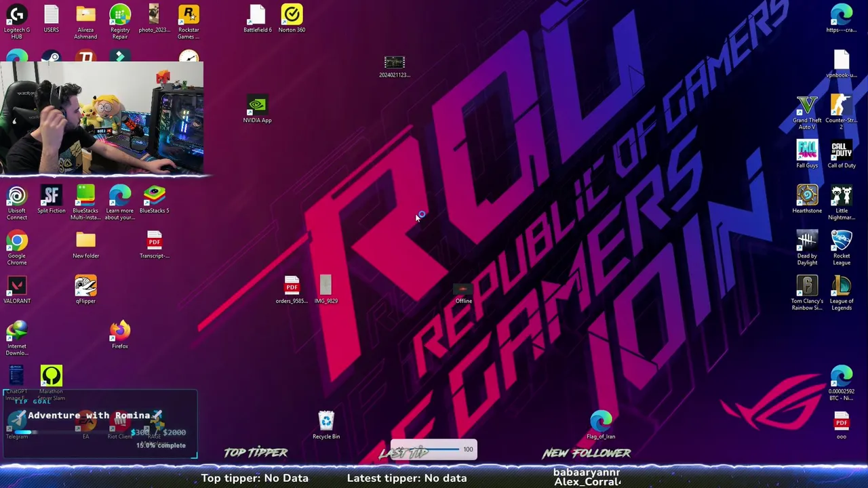Launch Rockstar Games Launcher icon
Viewport: 868px width, 488px height.
[x=189, y=22]
